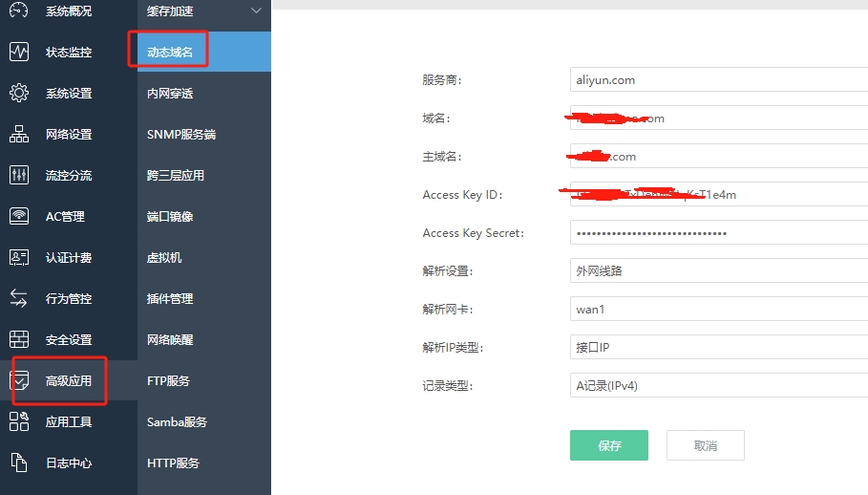Click the 流控分流 sliders icon

(19, 175)
